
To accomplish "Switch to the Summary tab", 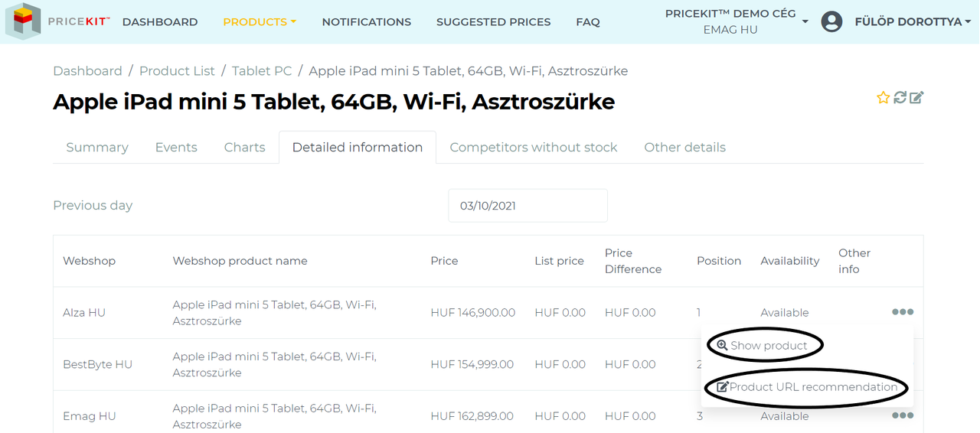I will pos(97,148).
